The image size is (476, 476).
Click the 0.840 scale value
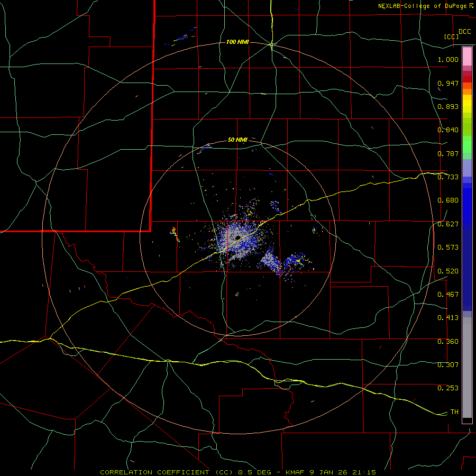448,130
